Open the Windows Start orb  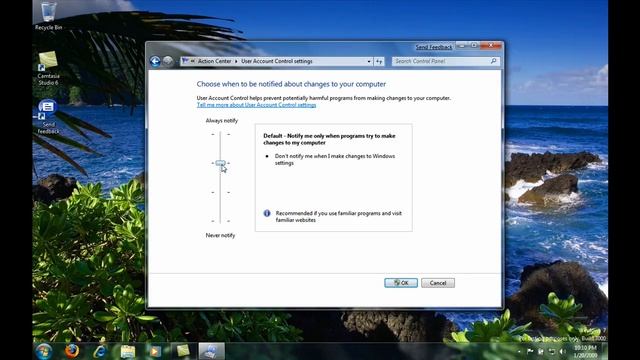[x=43, y=351]
